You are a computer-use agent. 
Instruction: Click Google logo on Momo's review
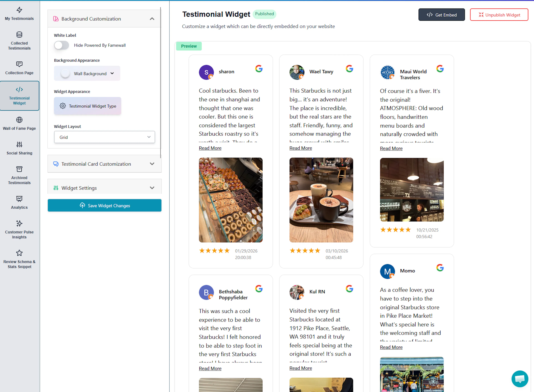(440, 268)
